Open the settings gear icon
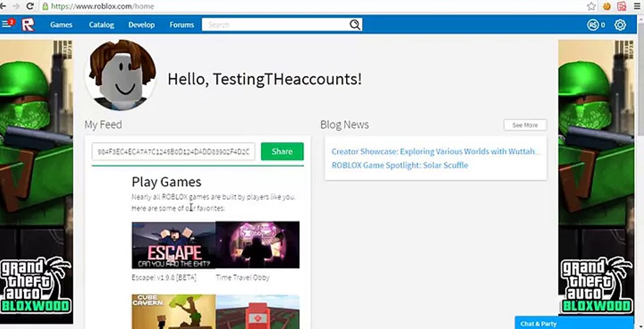The image size is (644, 329). [x=620, y=25]
